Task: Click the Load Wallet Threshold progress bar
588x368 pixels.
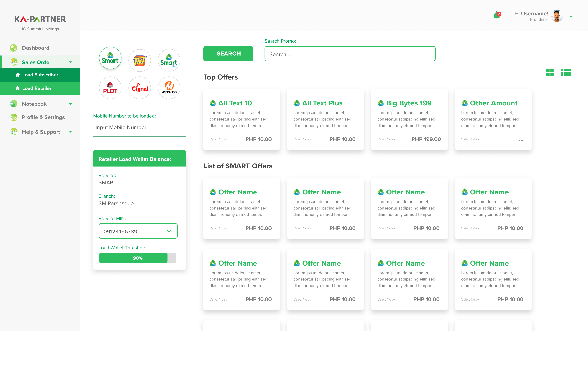Action: click(x=138, y=258)
